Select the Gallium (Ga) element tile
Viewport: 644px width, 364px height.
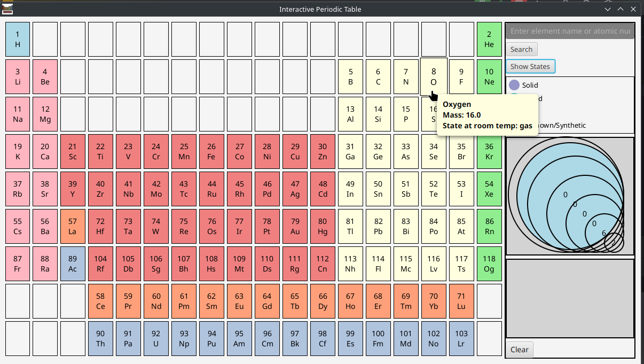tap(350, 151)
